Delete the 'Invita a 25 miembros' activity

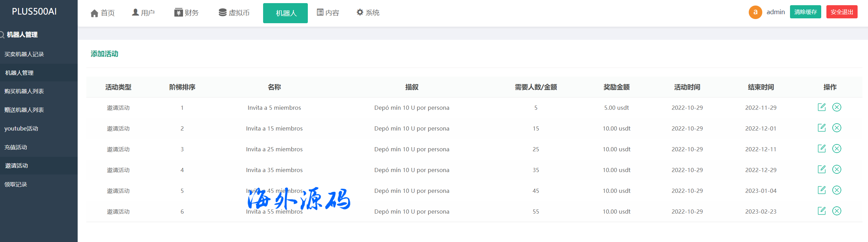coord(836,149)
